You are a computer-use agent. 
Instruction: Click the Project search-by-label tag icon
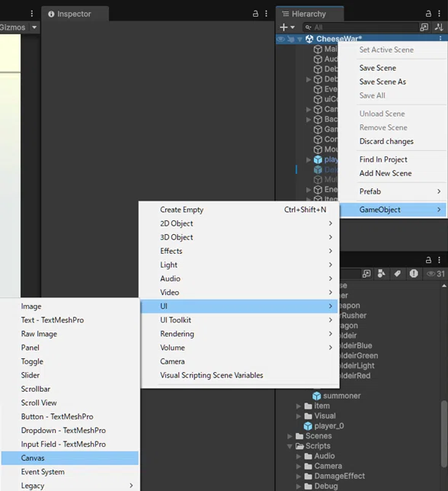(x=397, y=274)
